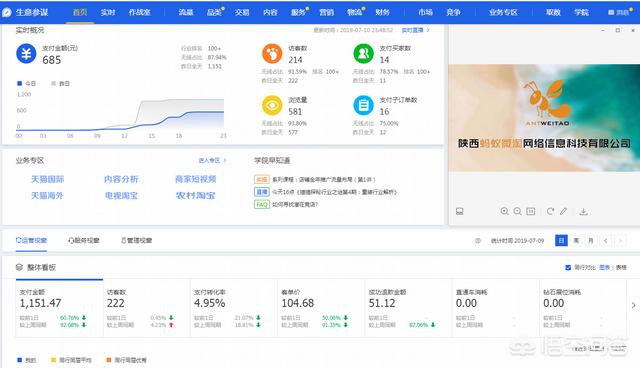Click the blue 支付子订单数 document icon
Viewport: 640px width, 368px height.
point(363,106)
